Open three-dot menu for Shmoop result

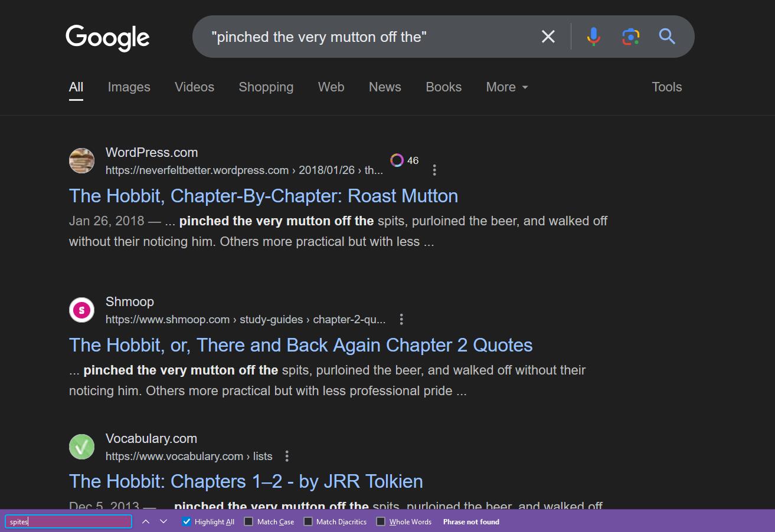pyautogui.click(x=401, y=319)
